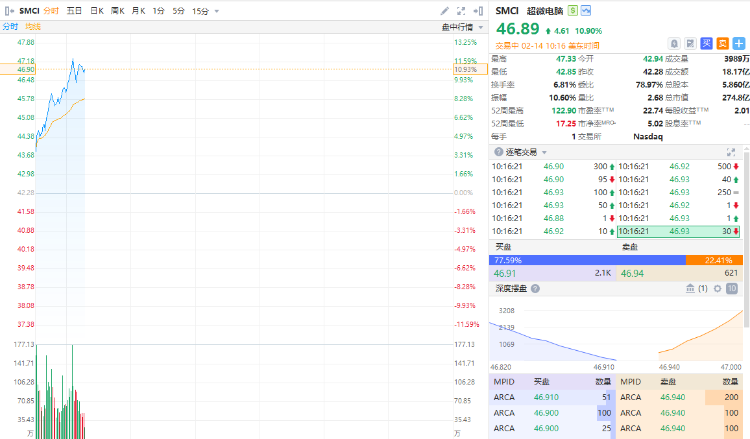Open the depth order book settings gear
The image size is (750, 439).
pos(717,288)
